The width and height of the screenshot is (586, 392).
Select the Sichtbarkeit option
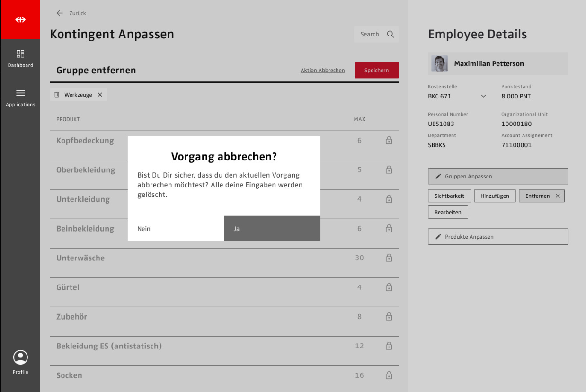pyautogui.click(x=449, y=196)
